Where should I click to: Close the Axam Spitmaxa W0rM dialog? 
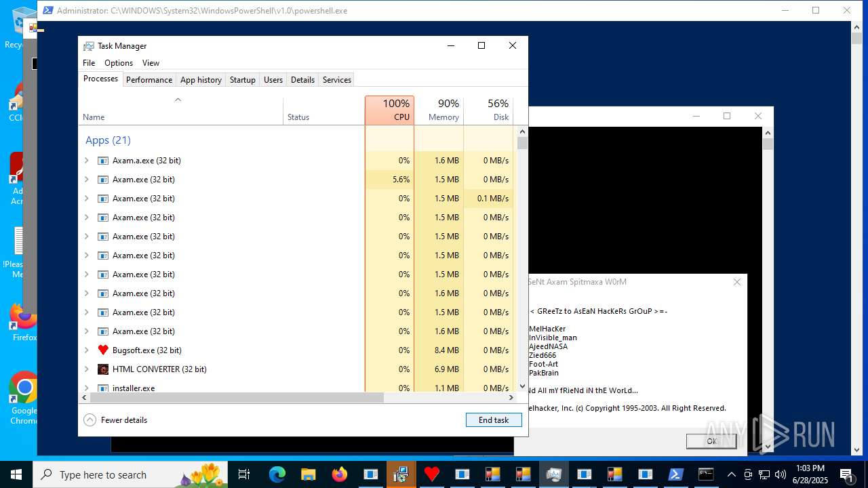(x=737, y=282)
